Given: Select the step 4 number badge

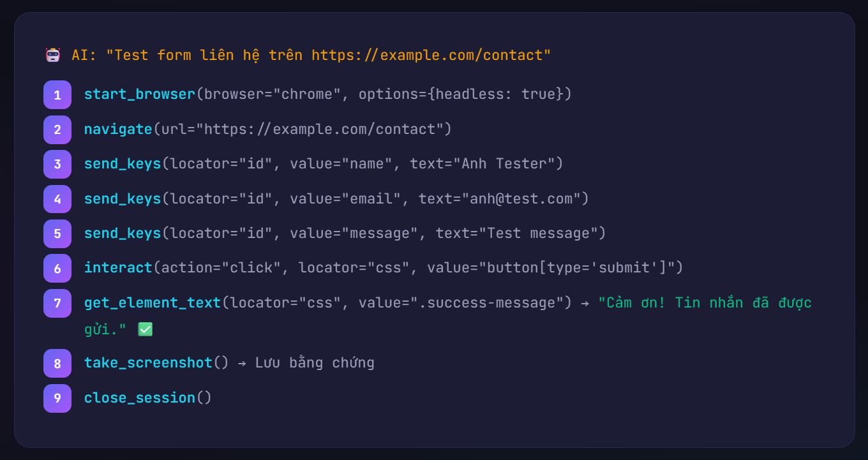Looking at the screenshot, I should pyautogui.click(x=57, y=199).
